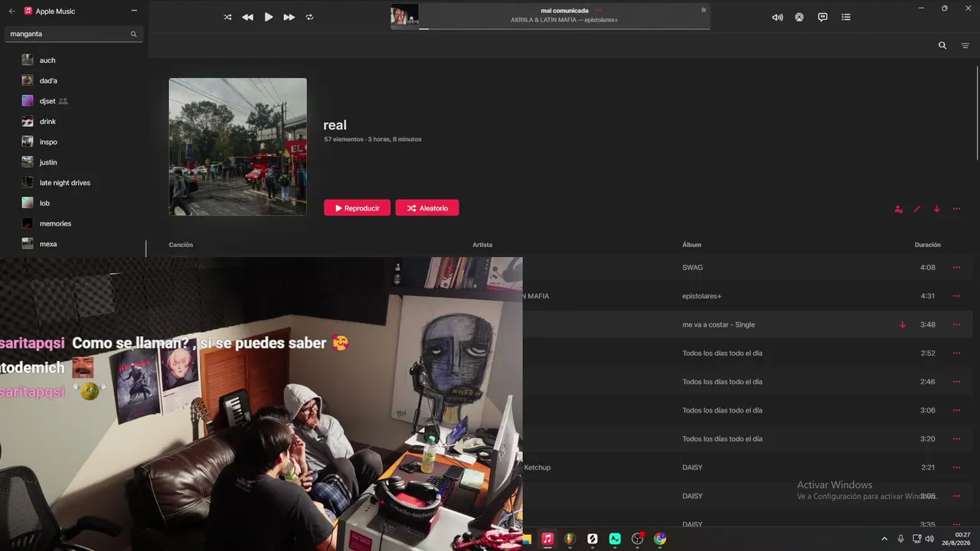Click the microphone icon in the system tray
This screenshot has width=980, height=551.
(x=900, y=539)
